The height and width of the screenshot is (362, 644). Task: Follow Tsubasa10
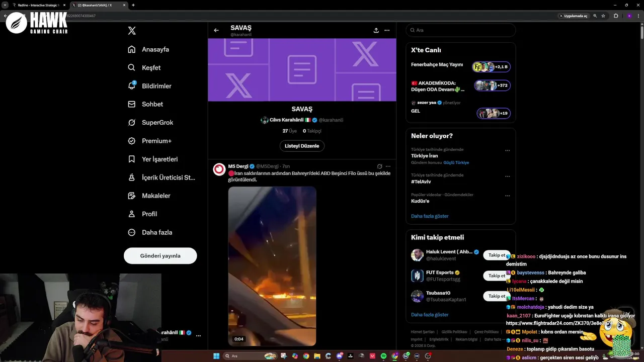point(497,296)
